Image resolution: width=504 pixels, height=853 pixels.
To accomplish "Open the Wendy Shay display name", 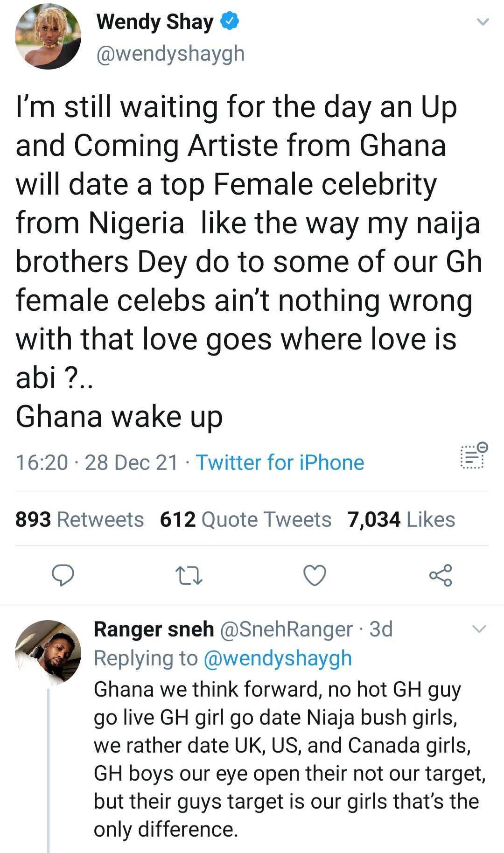I will point(155,21).
